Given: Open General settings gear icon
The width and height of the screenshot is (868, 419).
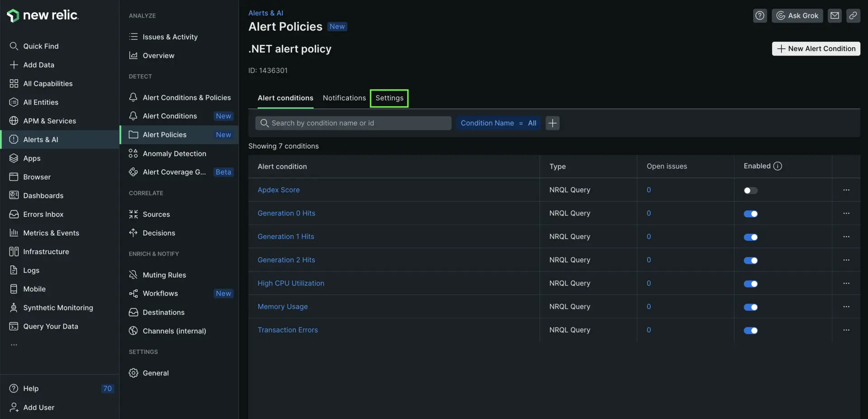Looking at the screenshot, I should (133, 373).
